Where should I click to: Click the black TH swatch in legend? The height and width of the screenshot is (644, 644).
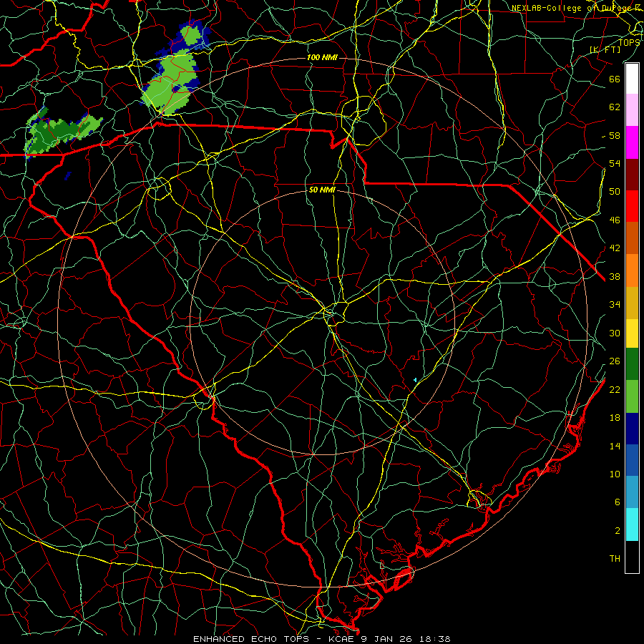[x=632, y=557]
